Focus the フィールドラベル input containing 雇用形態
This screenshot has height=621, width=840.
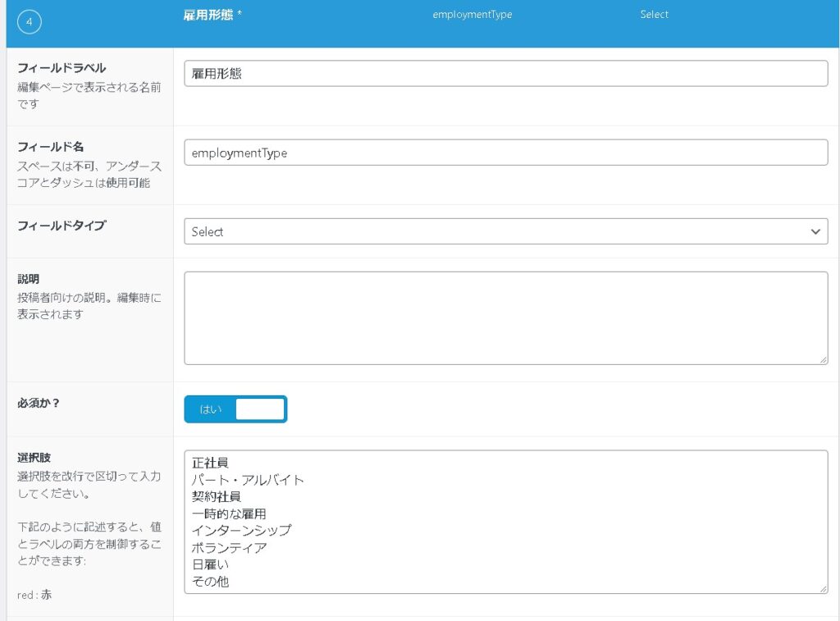(505, 74)
